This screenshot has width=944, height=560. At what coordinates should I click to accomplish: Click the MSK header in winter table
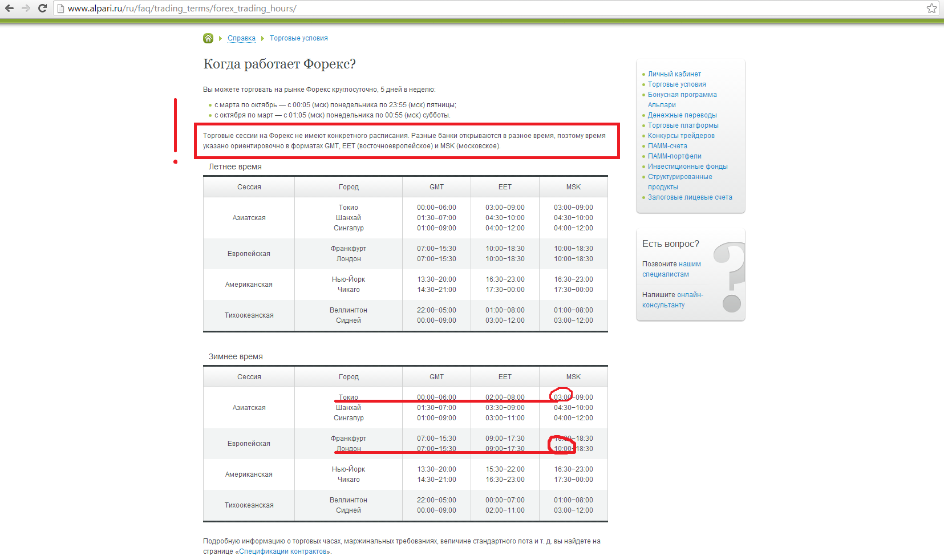click(573, 377)
